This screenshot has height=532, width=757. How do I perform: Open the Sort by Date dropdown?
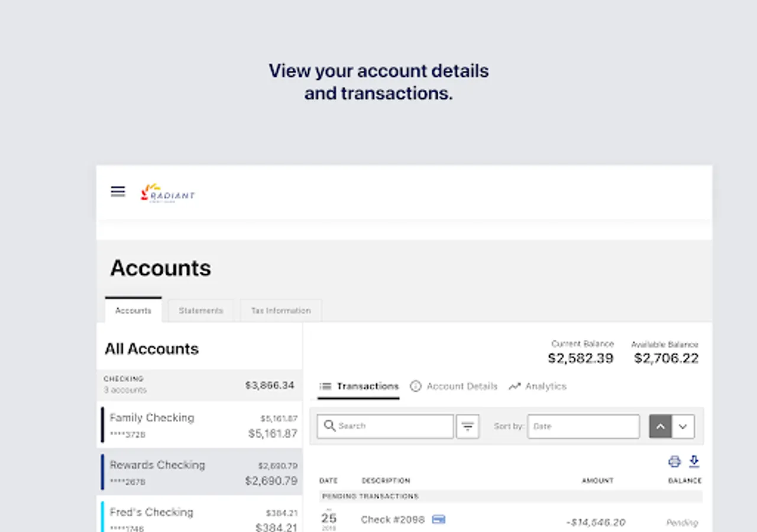pos(583,426)
